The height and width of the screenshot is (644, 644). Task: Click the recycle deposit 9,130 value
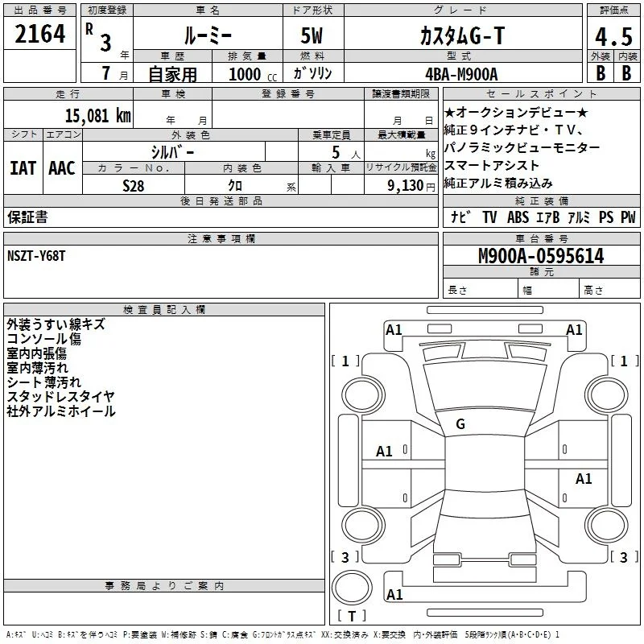(406, 186)
